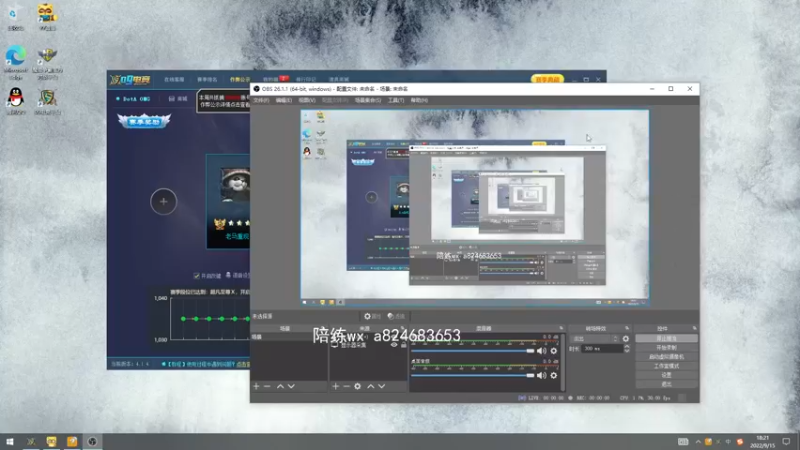Screen dimensions: 800x450
Task: Increase transition duration with up arrow
Action: (x=627, y=346)
